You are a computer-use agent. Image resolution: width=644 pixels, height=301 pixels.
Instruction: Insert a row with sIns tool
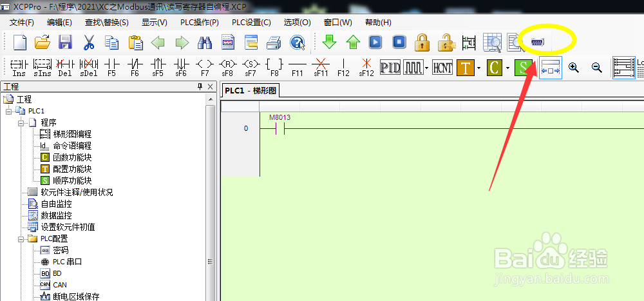coord(43,68)
